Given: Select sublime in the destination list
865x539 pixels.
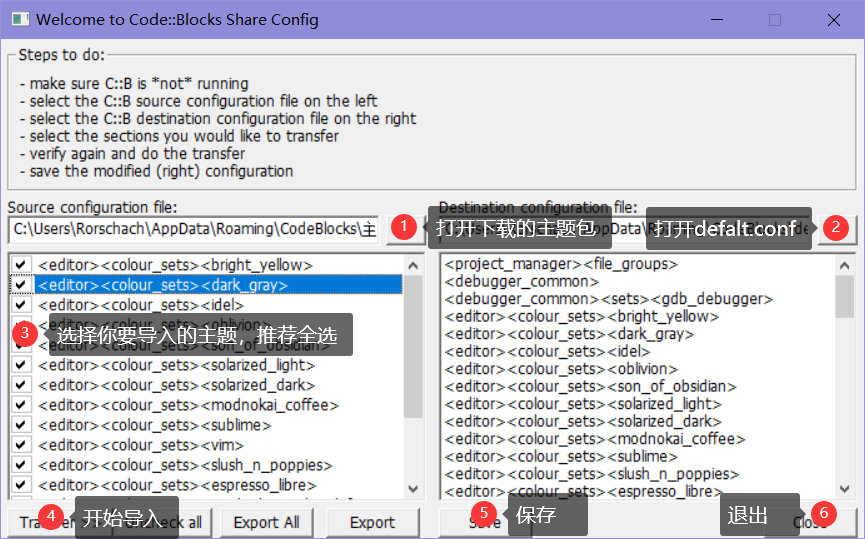Looking at the screenshot, I should (561, 456).
